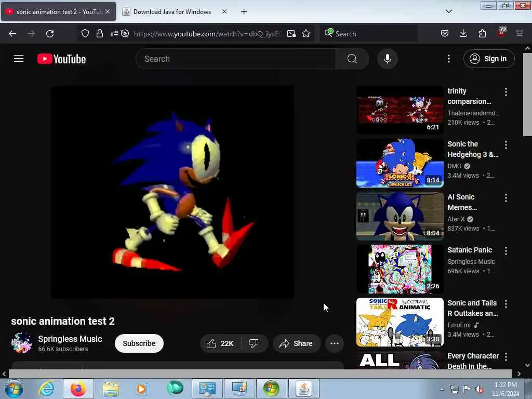The height and width of the screenshot is (399, 532).
Task: Open Every Character Death In the video title
Action: click(473, 361)
